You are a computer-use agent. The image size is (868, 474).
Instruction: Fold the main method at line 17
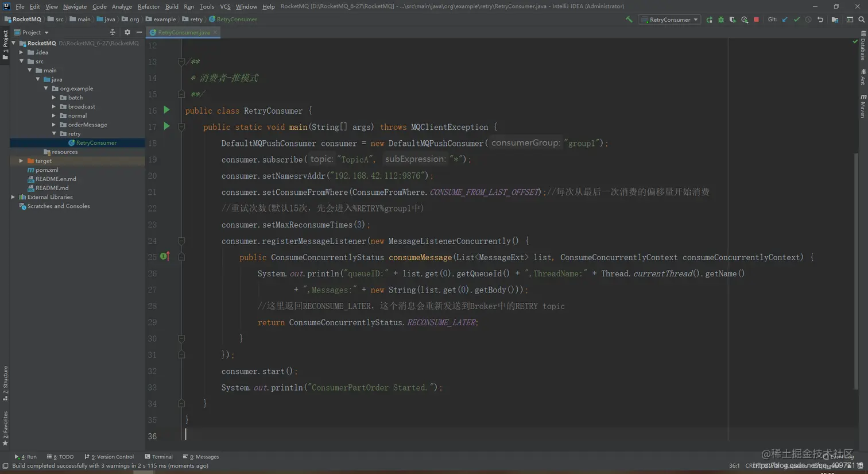coord(181,126)
